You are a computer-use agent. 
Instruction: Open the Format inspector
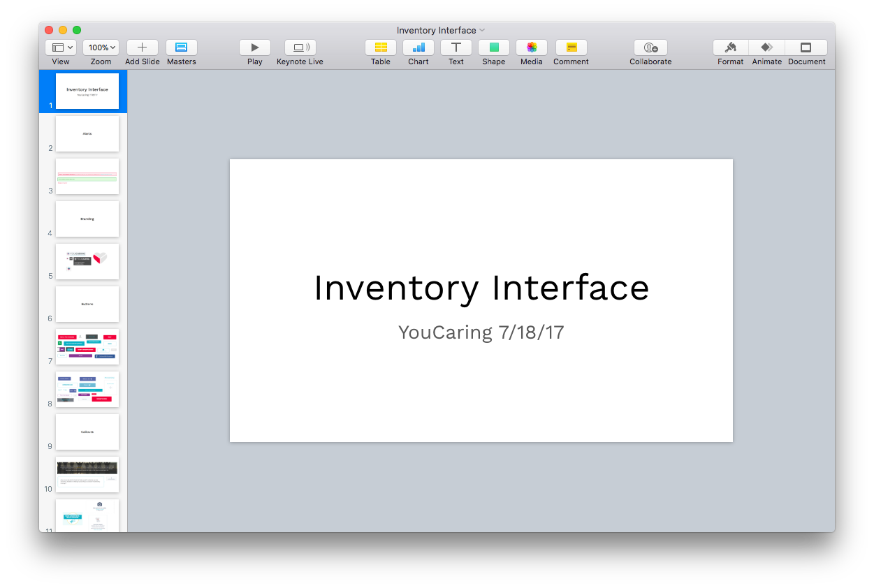point(731,47)
